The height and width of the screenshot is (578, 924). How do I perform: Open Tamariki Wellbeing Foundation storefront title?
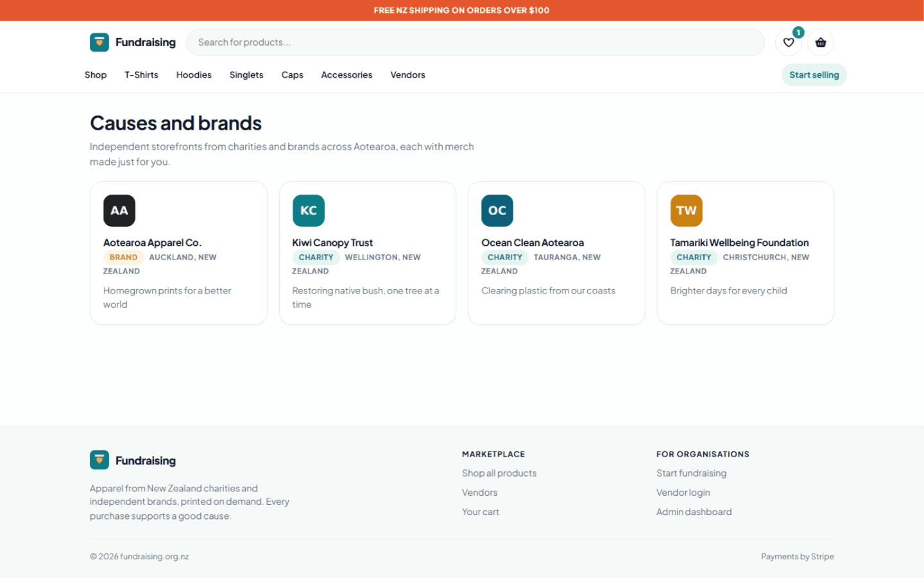(739, 243)
